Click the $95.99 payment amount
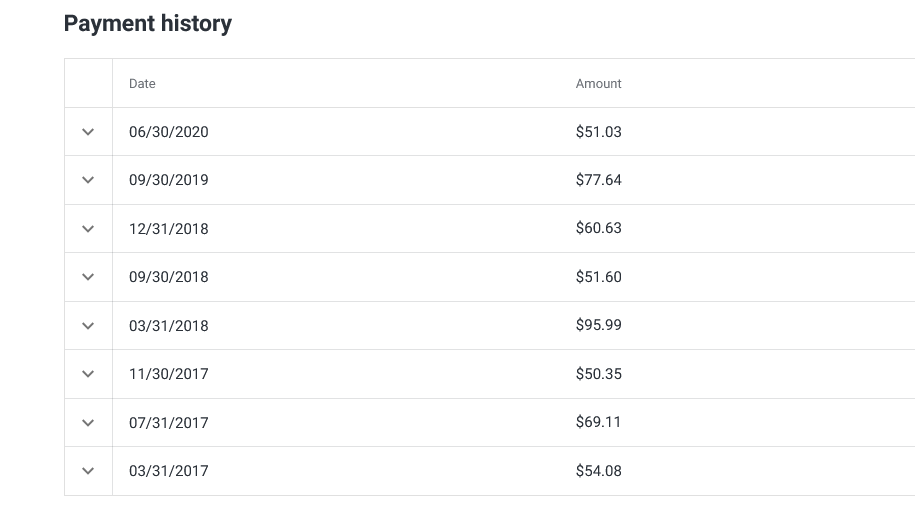The image size is (915, 524). tap(598, 326)
